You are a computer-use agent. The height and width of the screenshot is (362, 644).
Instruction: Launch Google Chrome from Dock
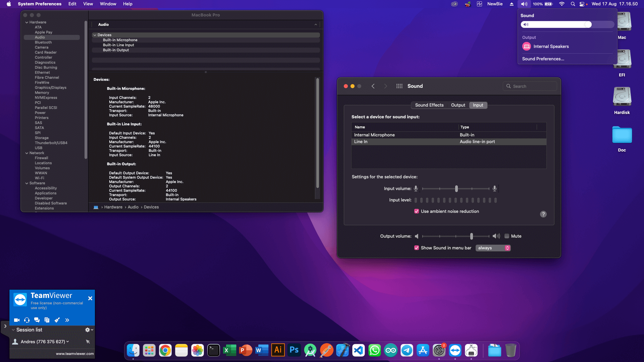tap(165, 351)
